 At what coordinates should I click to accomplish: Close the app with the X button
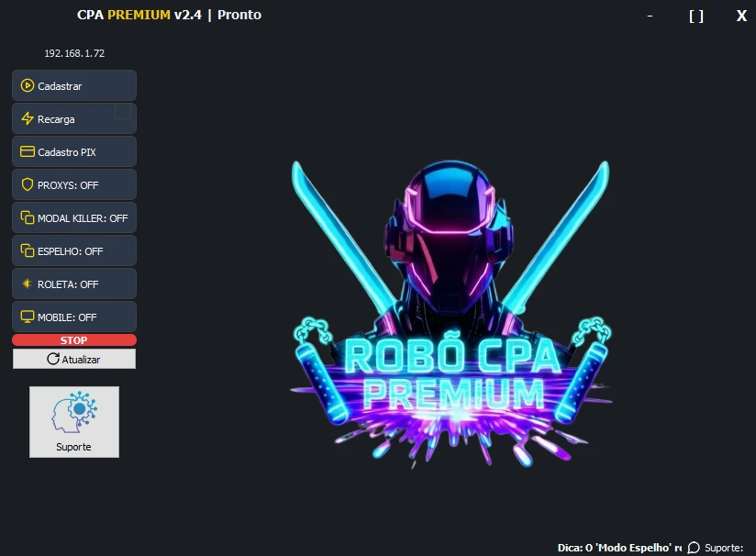tap(741, 16)
